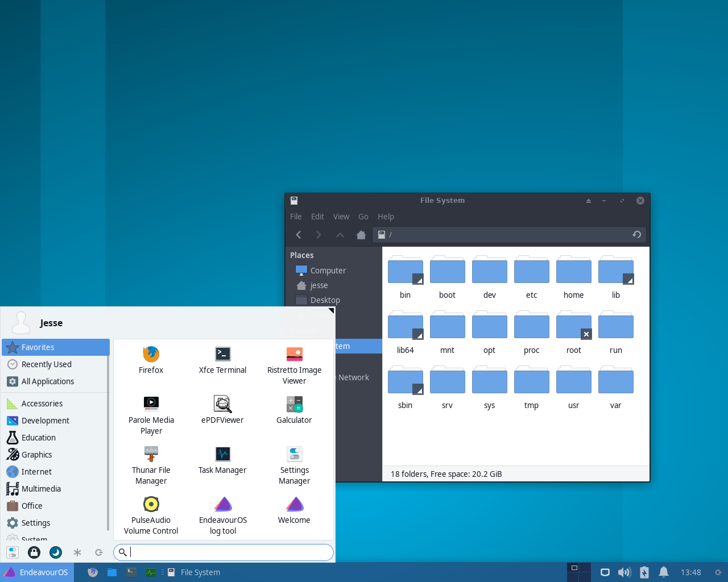Open the Welcome app
728x582 pixels.
(295, 510)
